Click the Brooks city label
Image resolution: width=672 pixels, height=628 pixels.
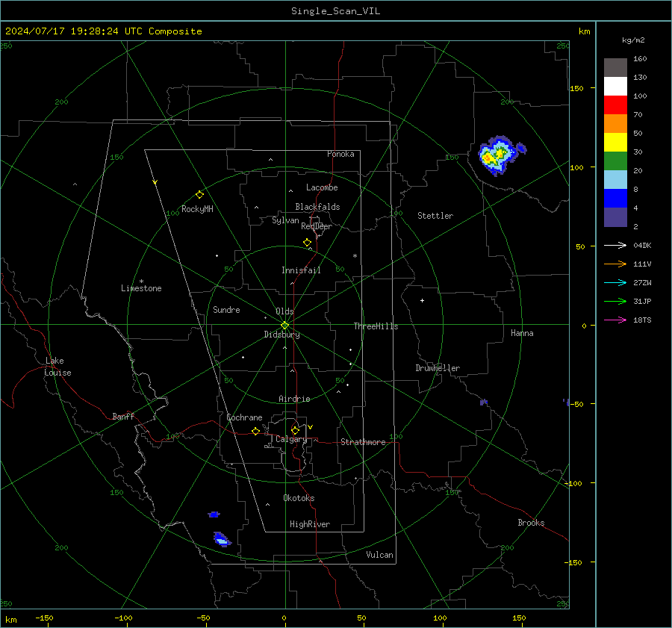click(531, 523)
